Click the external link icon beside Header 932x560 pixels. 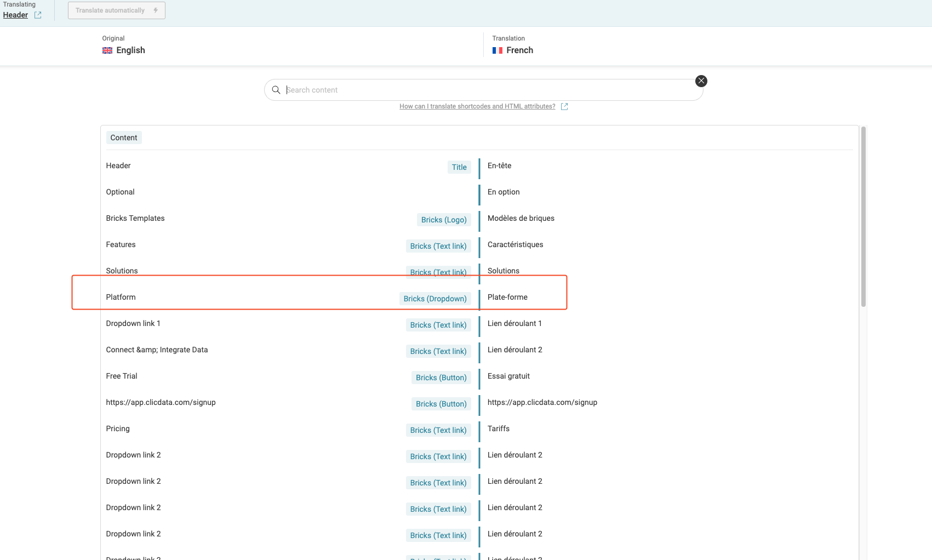point(38,15)
